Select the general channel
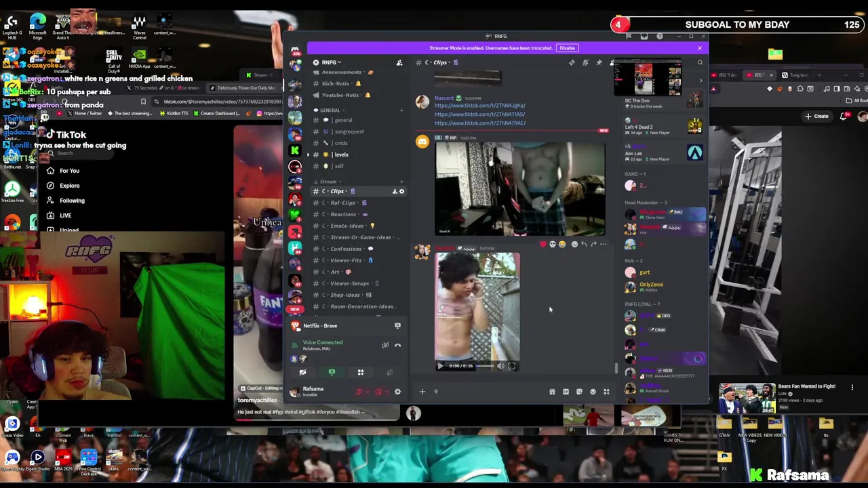This screenshot has height=488, width=868. click(357, 120)
